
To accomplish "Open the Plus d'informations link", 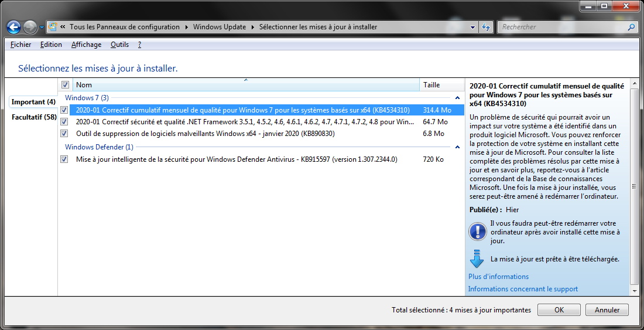I will coord(498,277).
